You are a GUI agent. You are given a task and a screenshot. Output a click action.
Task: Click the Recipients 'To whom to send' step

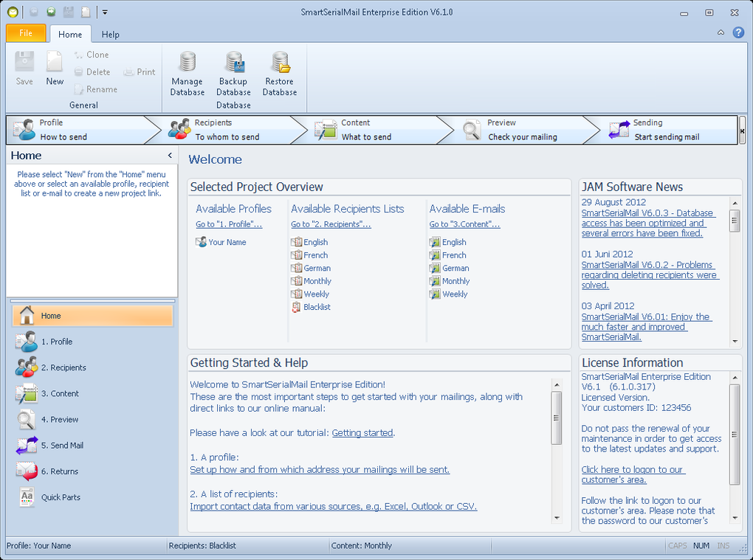[230, 130]
